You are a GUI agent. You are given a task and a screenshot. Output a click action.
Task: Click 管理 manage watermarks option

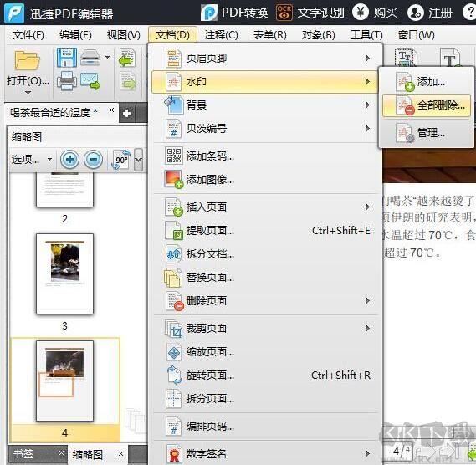point(427,133)
